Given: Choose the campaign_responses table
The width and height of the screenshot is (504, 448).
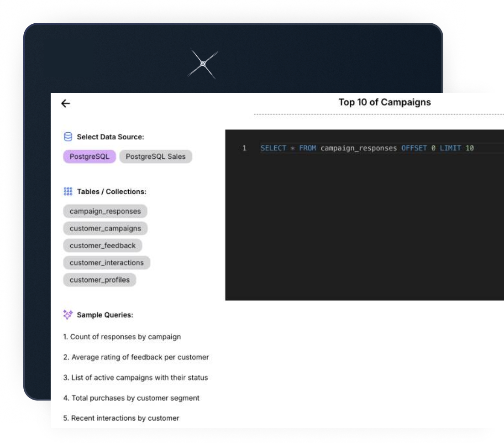Looking at the screenshot, I should (105, 211).
